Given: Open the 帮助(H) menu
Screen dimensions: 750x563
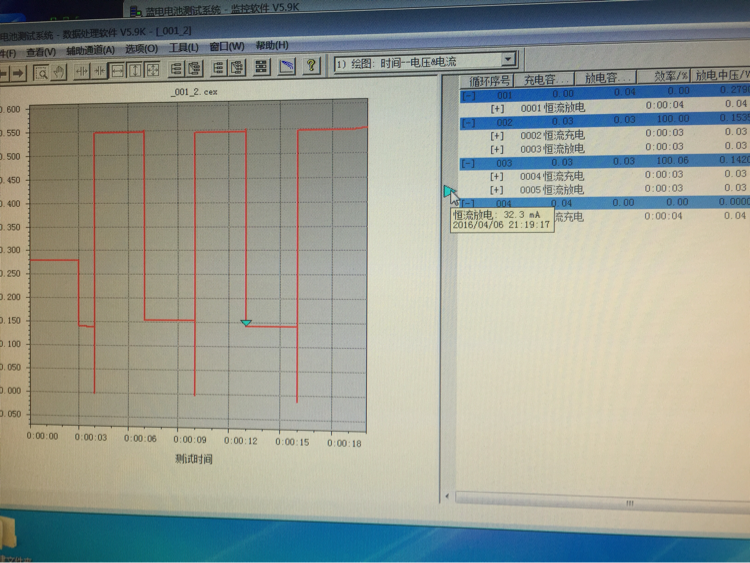Looking at the screenshot, I should tap(272, 45).
